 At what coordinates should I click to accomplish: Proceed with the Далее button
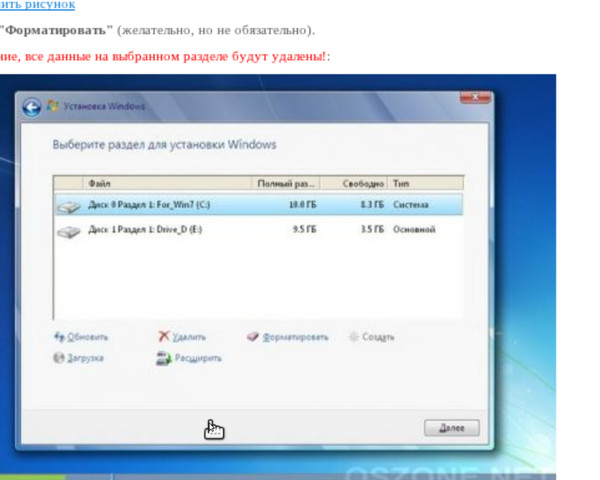pos(452,428)
